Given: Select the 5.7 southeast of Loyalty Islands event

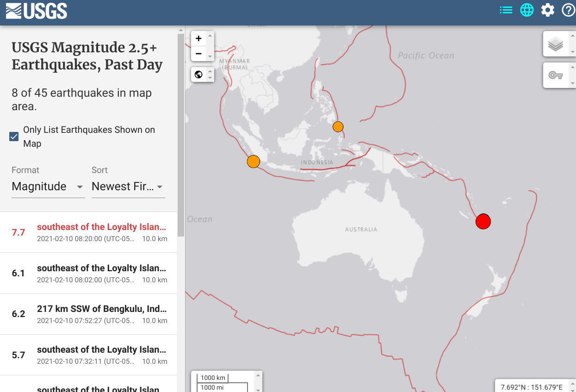Looking at the screenshot, I should 88,355.
